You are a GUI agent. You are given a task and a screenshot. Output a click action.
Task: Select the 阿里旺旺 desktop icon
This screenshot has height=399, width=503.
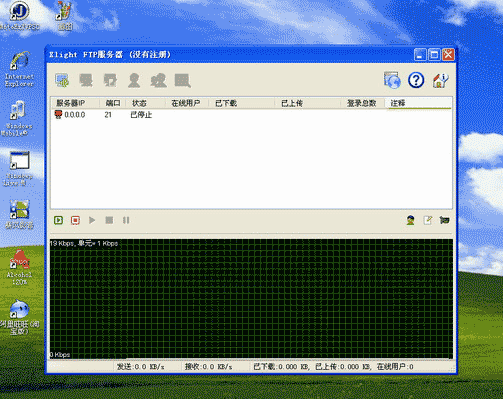pos(19,317)
